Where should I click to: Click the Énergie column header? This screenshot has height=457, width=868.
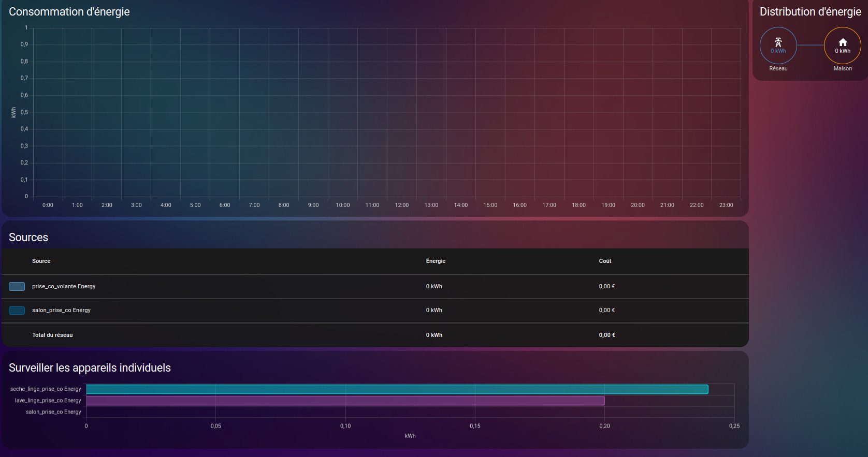pos(436,261)
